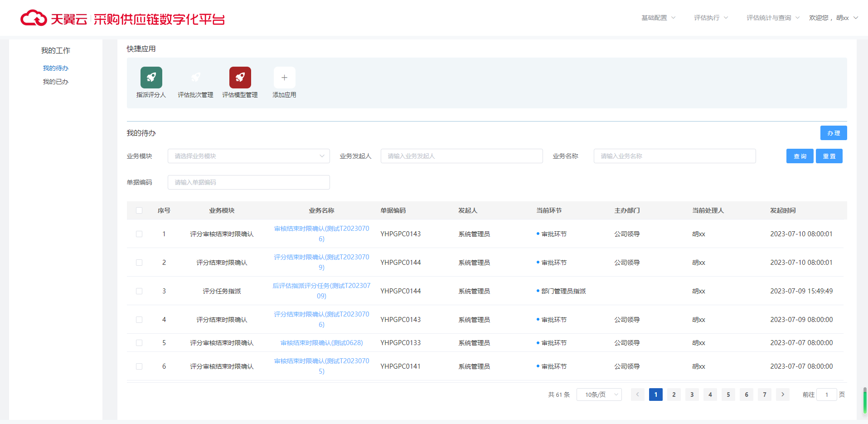Go to page 5 in pagination
The height and width of the screenshot is (424, 868).
[728, 395]
